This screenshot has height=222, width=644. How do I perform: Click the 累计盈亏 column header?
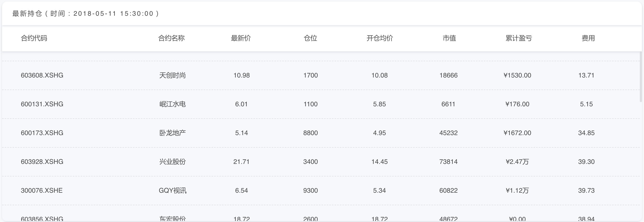pos(519,38)
